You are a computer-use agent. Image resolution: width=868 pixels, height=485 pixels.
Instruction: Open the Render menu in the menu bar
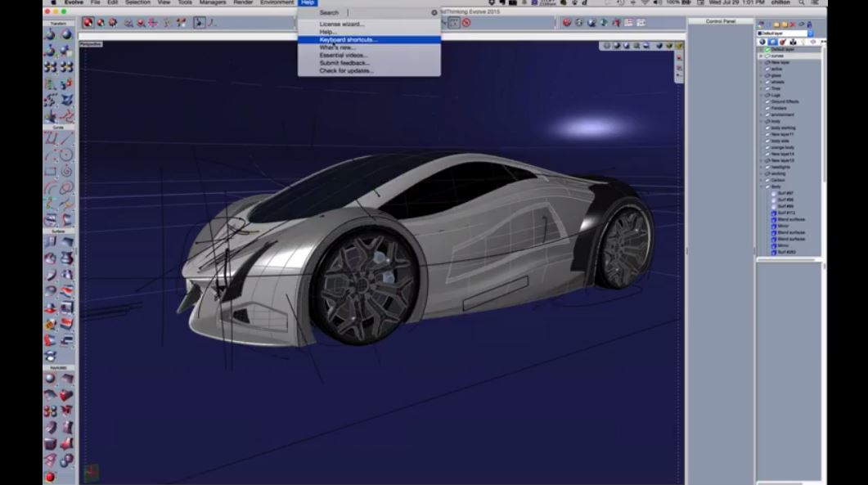(x=243, y=3)
